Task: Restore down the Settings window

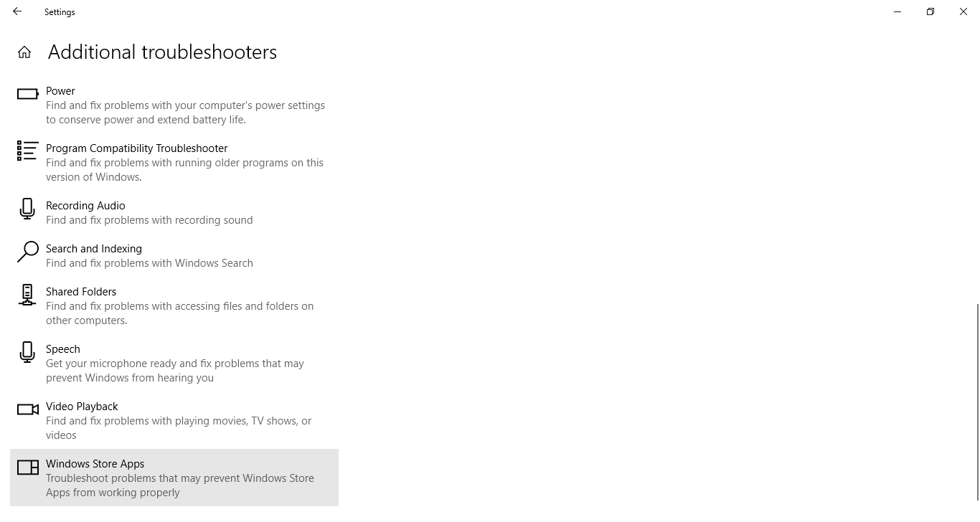Action: 930,11
